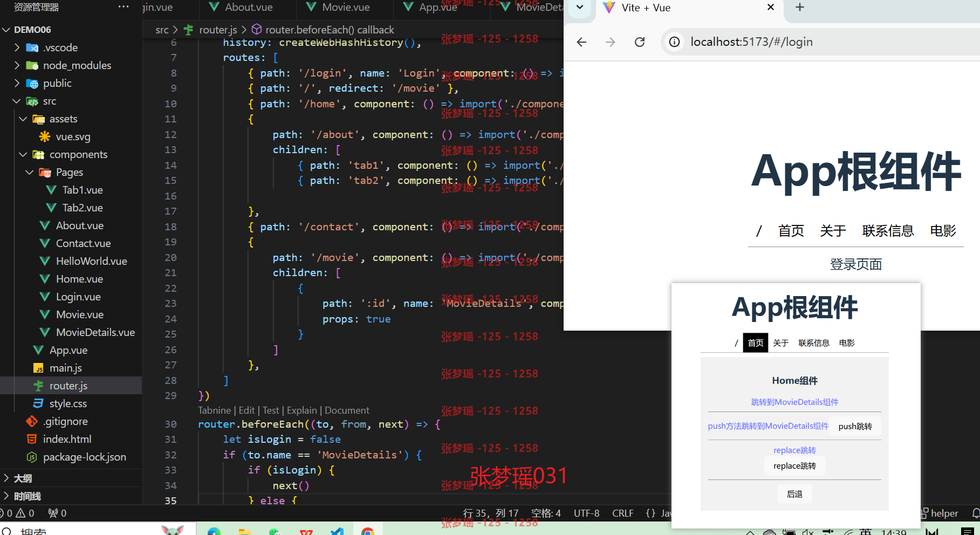This screenshot has width=980, height=535.
Task: Click Tabnine Edit code lens
Action: tap(246, 410)
